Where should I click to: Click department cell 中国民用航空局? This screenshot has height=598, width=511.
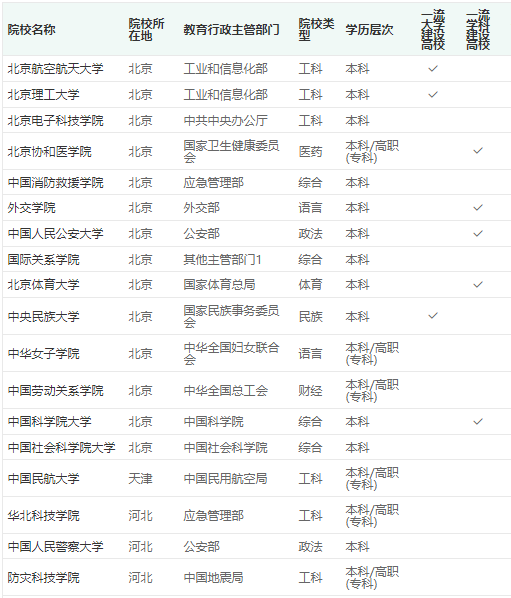pos(225,478)
